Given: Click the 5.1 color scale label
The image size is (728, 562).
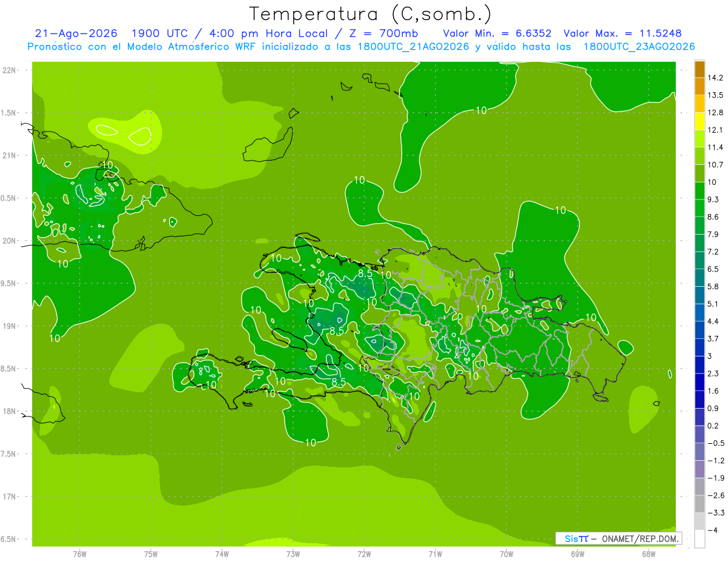Looking at the screenshot, I should click(x=713, y=304).
